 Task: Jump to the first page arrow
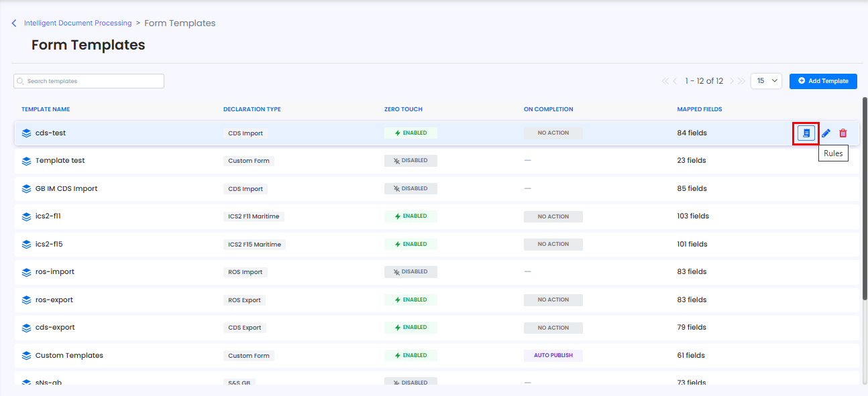point(665,81)
